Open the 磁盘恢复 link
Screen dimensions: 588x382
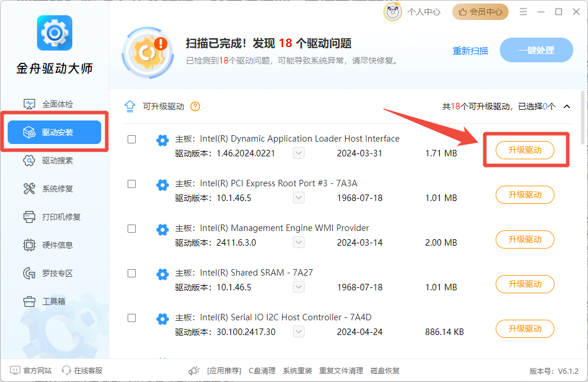[385, 371]
